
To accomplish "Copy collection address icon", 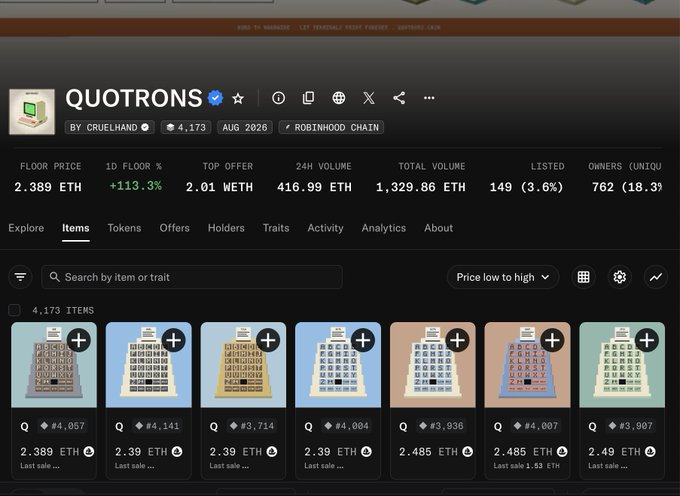I will tap(308, 98).
